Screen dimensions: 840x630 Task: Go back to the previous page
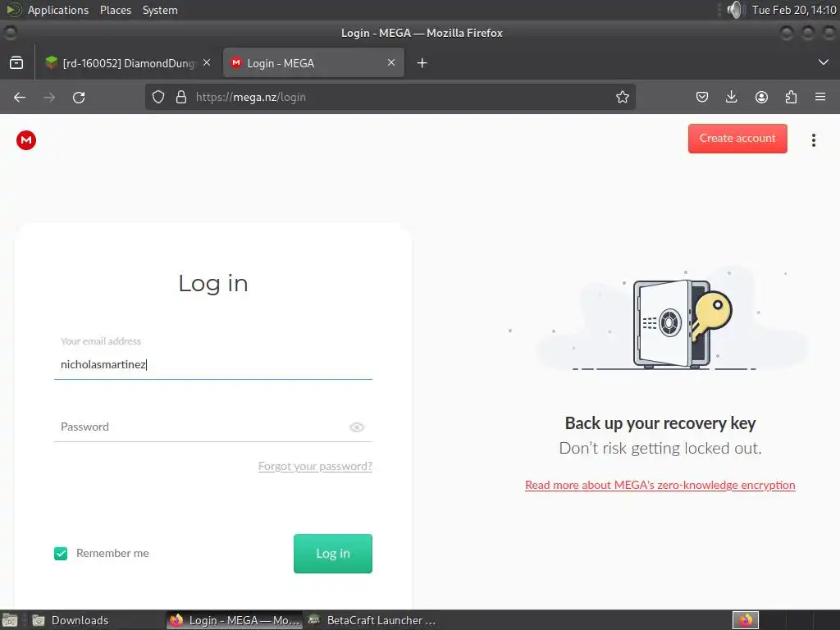[x=20, y=97]
